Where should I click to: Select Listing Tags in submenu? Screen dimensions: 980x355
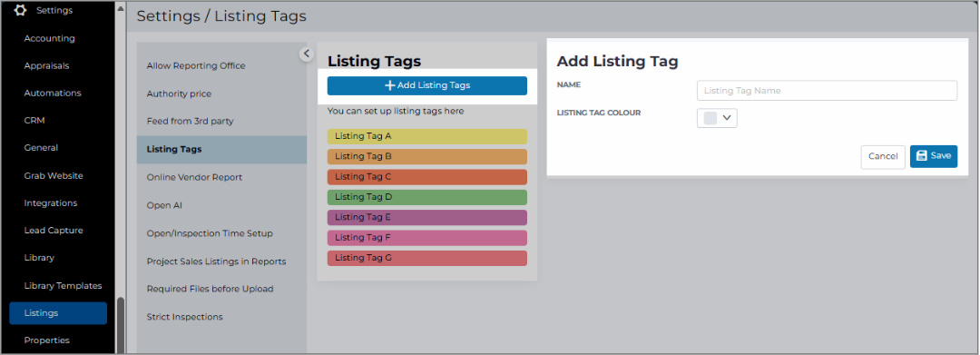click(x=221, y=150)
